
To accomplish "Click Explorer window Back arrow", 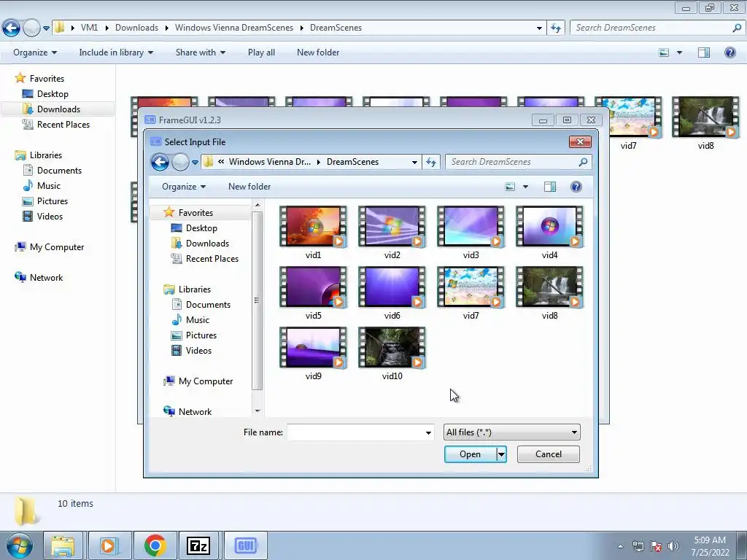I will coord(12,28).
